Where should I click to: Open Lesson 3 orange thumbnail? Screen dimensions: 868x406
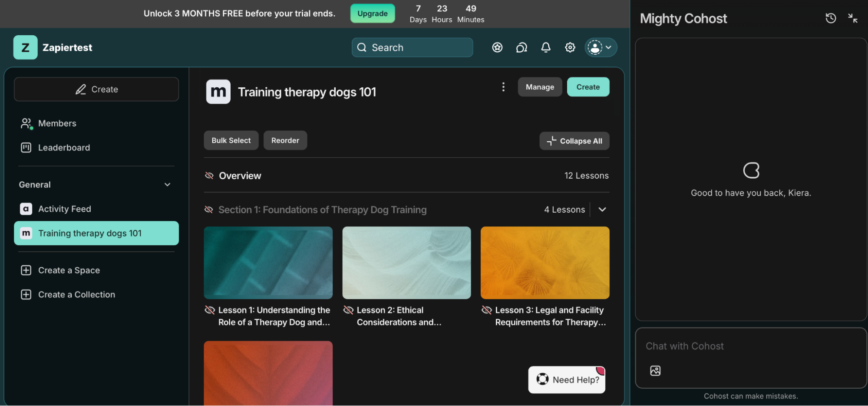click(545, 263)
